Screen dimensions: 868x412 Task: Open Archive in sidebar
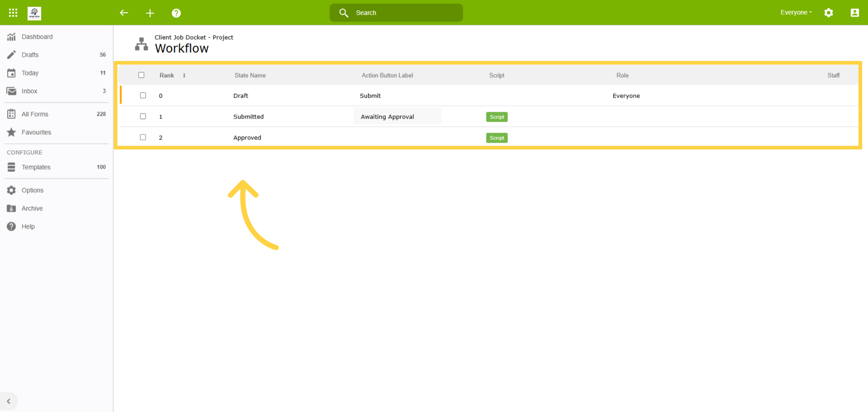(x=56, y=208)
